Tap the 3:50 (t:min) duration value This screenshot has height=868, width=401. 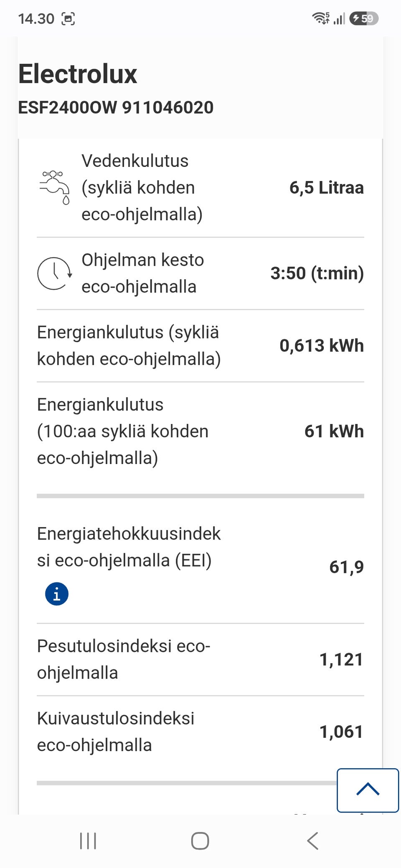[x=317, y=273]
